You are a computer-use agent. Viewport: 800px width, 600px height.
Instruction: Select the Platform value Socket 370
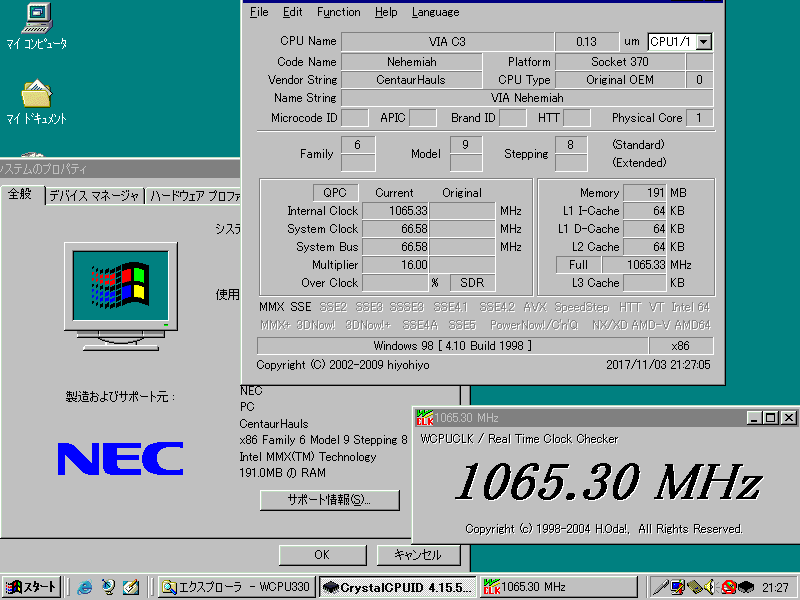coord(620,62)
